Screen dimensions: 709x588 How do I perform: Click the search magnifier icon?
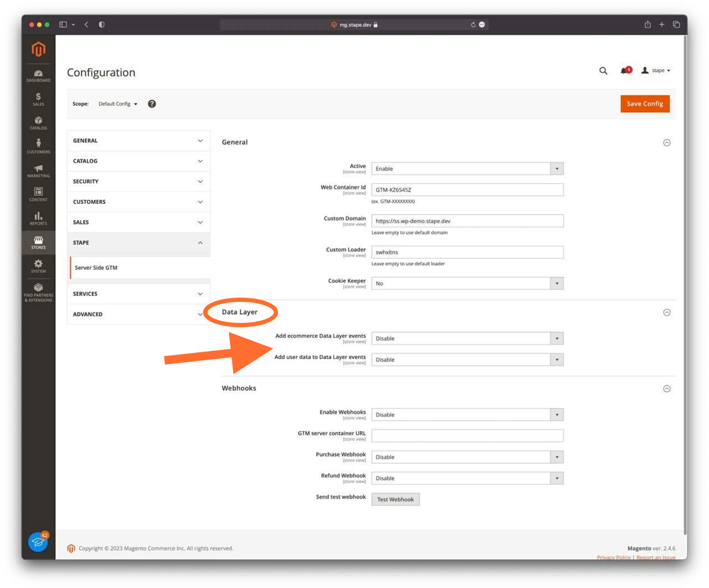tap(603, 70)
